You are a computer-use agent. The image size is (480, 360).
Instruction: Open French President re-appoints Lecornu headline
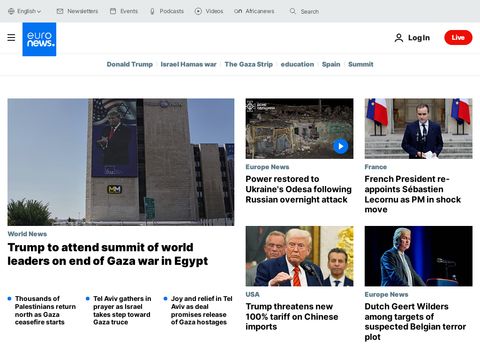[413, 194]
